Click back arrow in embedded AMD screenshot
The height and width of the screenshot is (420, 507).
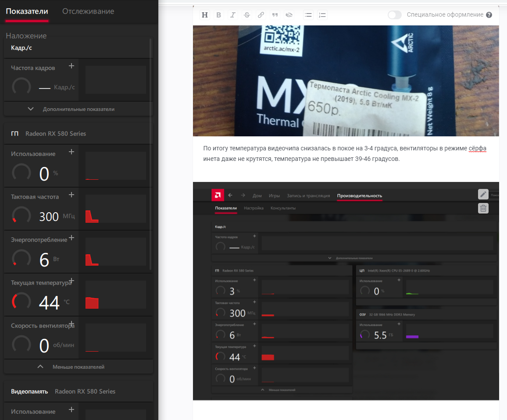(230, 195)
